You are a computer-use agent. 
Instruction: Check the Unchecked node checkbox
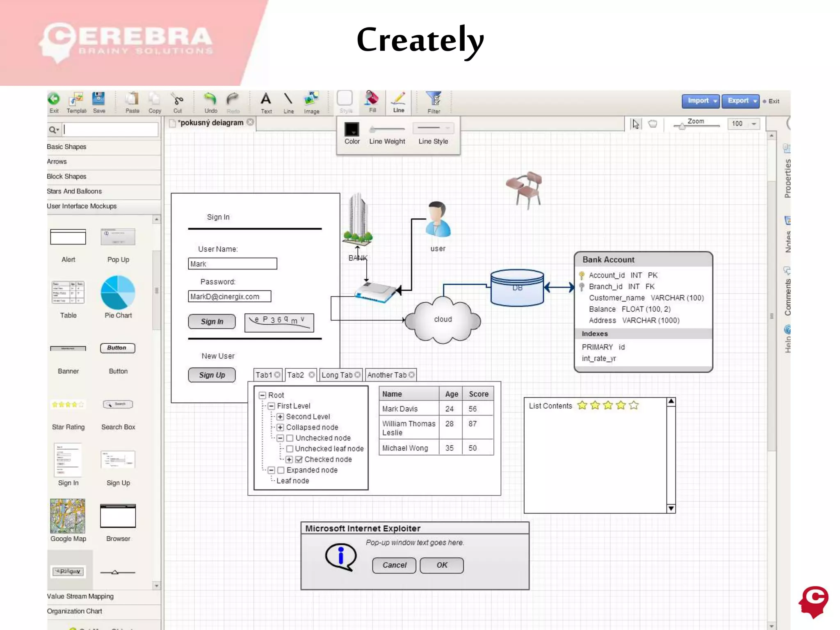[x=290, y=438]
